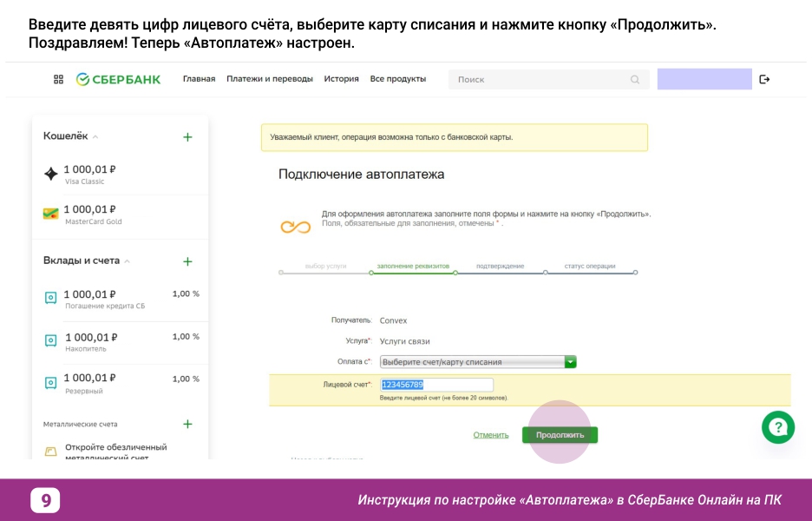Click the Услуги связи service value
This screenshot has width=812, height=521.
click(x=404, y=341)
